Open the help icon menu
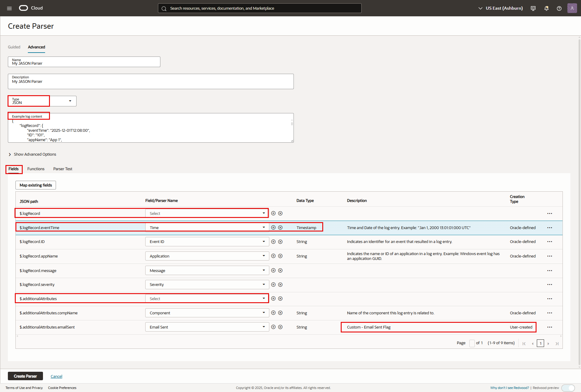Image resolution: width=581 pixels, height=392 pixels. tap(559, 8)
